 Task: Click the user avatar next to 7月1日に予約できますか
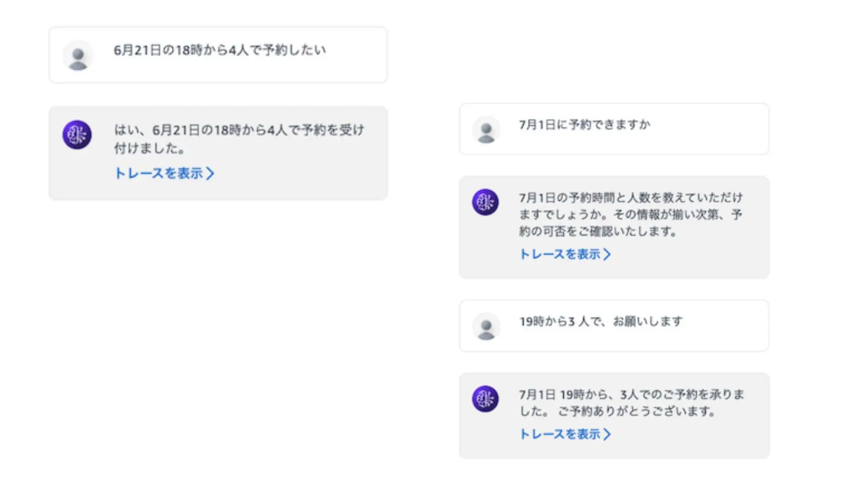[486, 130]
